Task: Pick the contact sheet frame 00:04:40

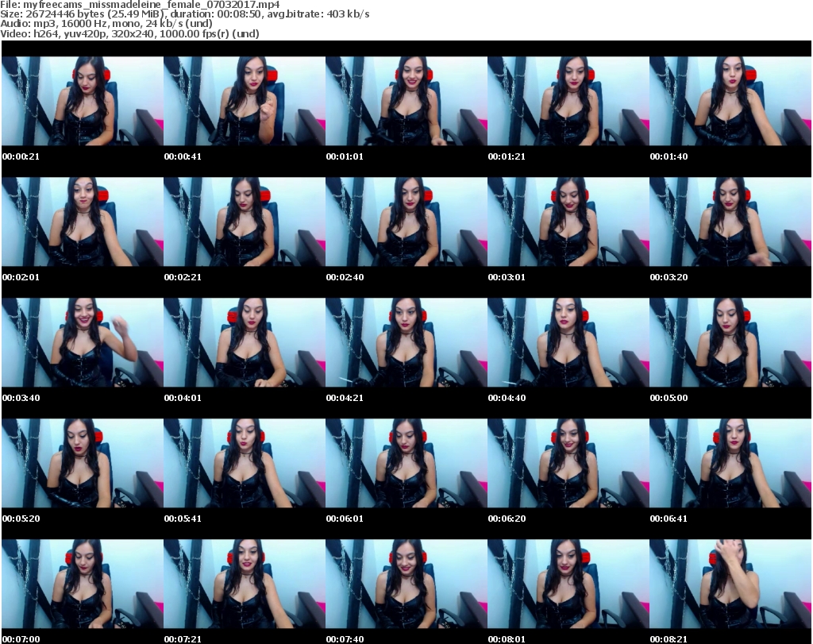Action: click(568, 343)
